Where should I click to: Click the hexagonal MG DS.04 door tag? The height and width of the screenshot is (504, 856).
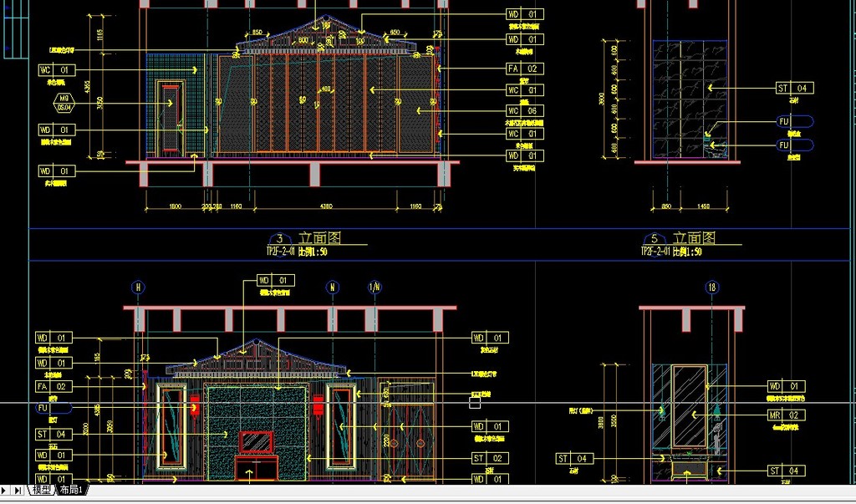click(x=64, y=103)
